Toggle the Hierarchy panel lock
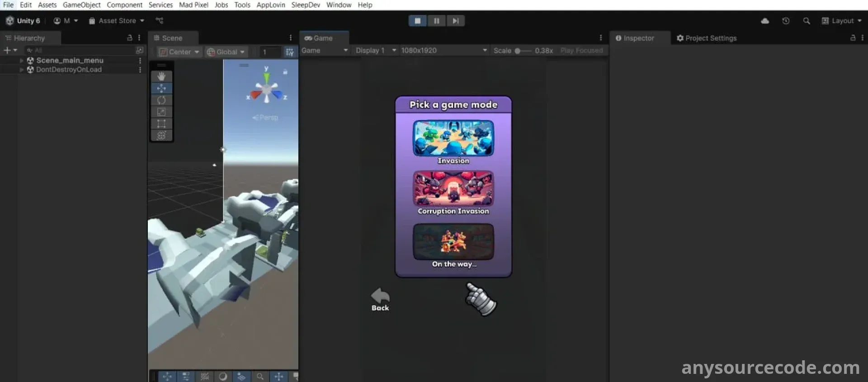 pos(130,38)
